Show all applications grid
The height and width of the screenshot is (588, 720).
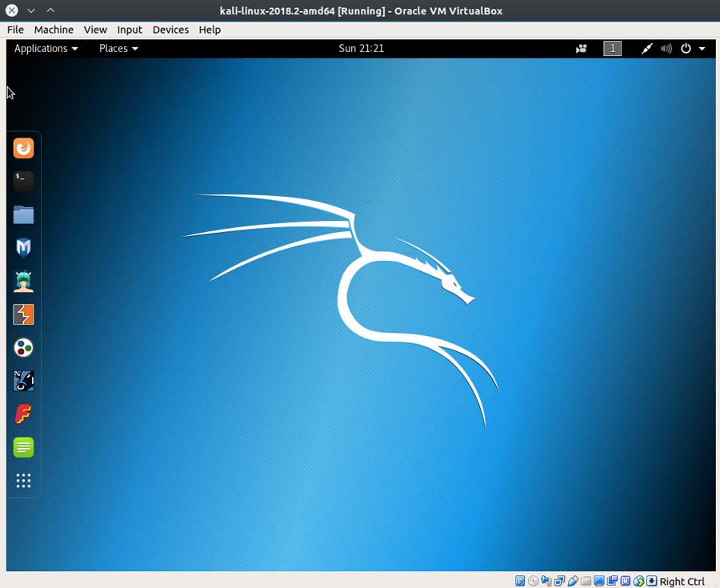(x=23, y=481)
